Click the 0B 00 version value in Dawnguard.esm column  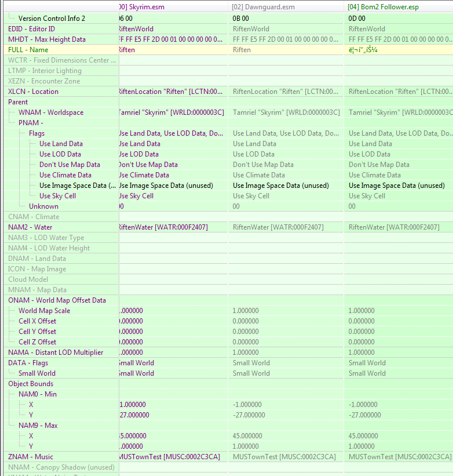(x=241, y=19)
